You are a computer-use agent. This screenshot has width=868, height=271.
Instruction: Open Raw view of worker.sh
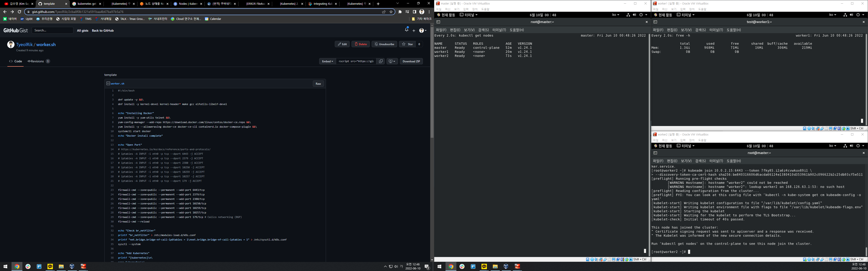318,84
